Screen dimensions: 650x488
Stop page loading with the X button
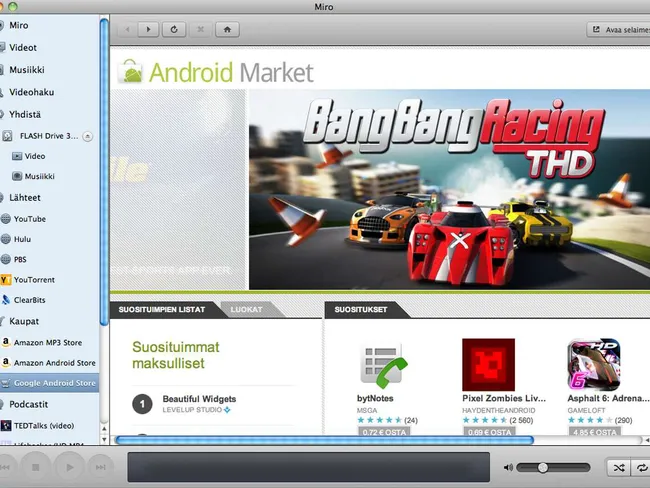tap(200, 29)
